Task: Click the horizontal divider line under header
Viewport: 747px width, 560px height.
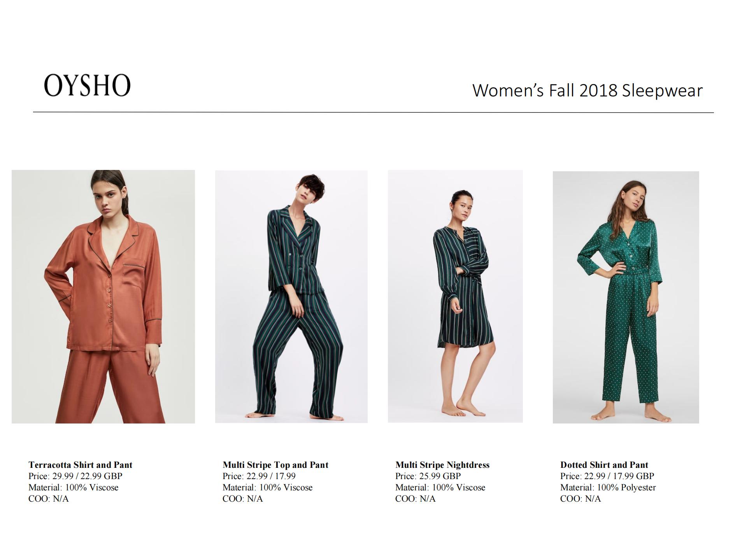Action: (373, 112)
